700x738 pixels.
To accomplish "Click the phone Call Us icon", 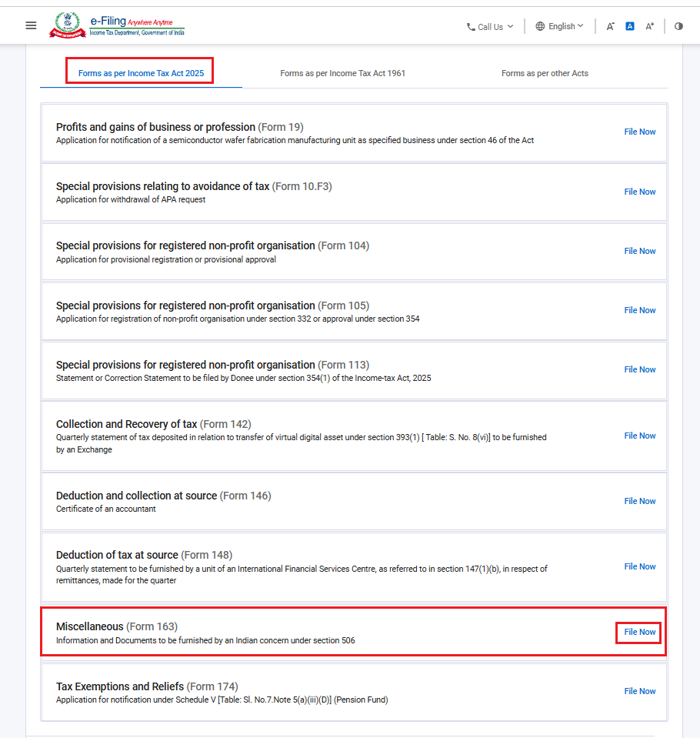I will coord(471,27).
